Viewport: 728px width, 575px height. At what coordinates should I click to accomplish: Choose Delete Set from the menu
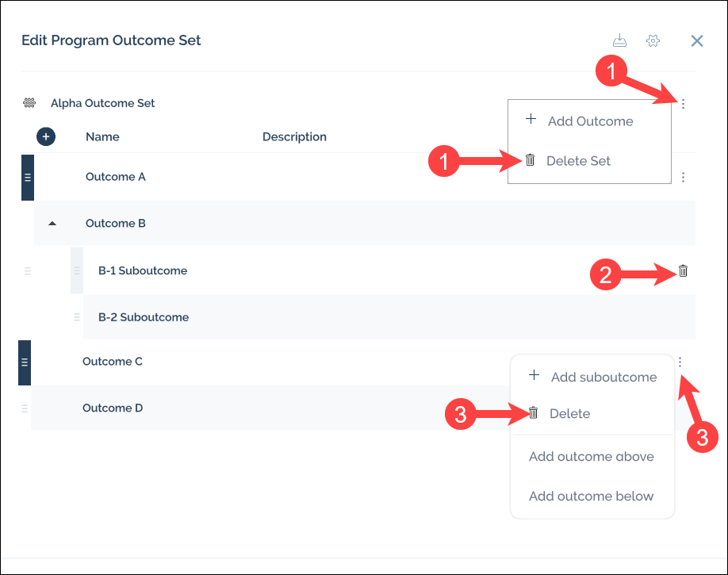pos(577,161)
